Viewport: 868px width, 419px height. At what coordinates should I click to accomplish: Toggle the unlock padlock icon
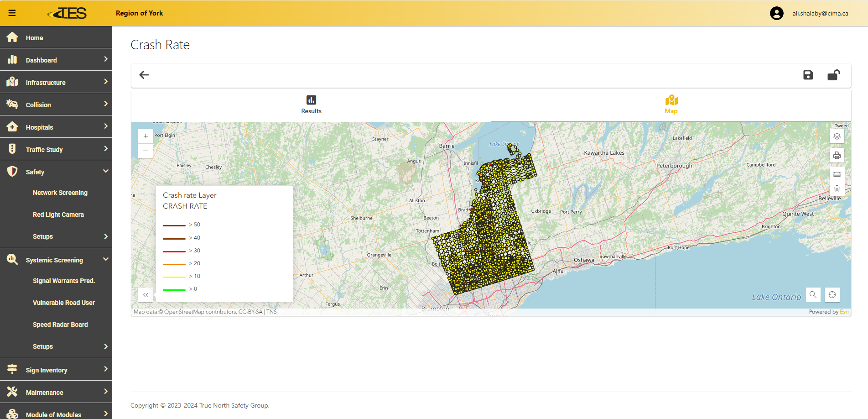click(833, 75)
